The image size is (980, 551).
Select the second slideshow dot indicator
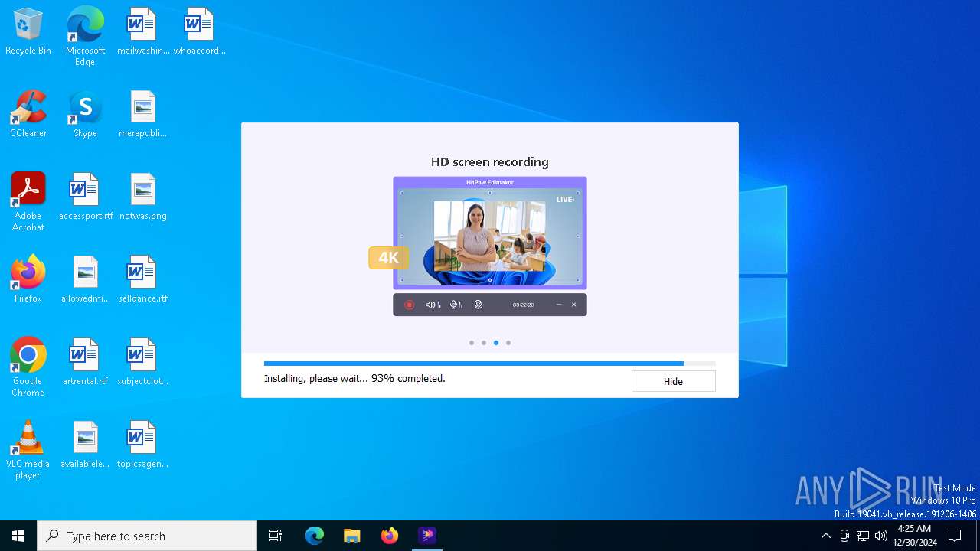484,343
